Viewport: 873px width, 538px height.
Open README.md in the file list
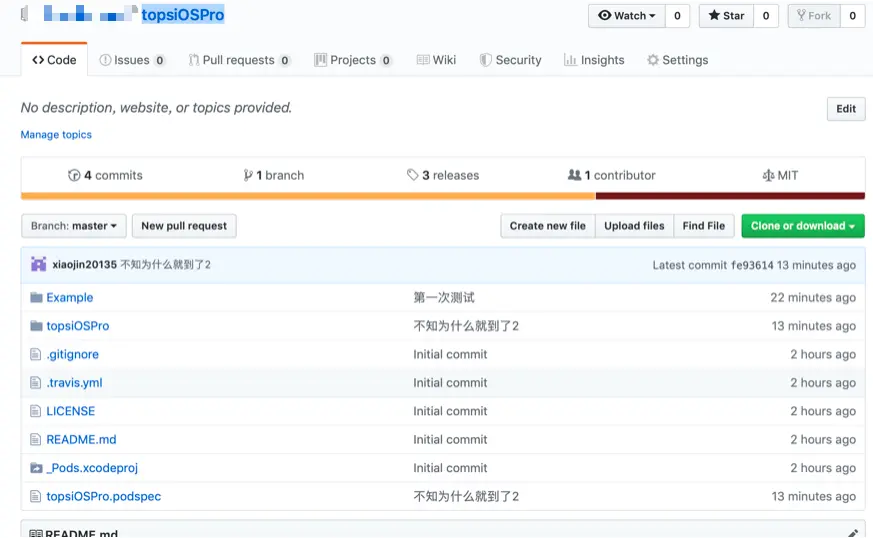tap(81, 439)
